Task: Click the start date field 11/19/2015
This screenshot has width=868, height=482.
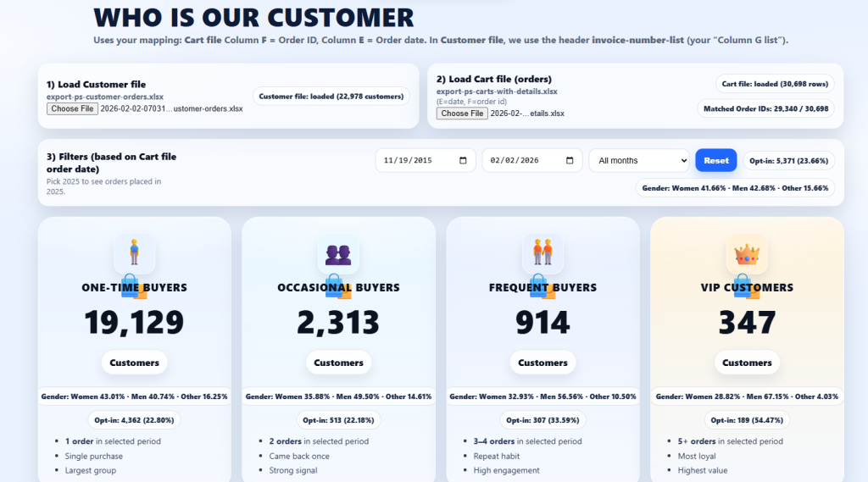Action: [426, 160]
